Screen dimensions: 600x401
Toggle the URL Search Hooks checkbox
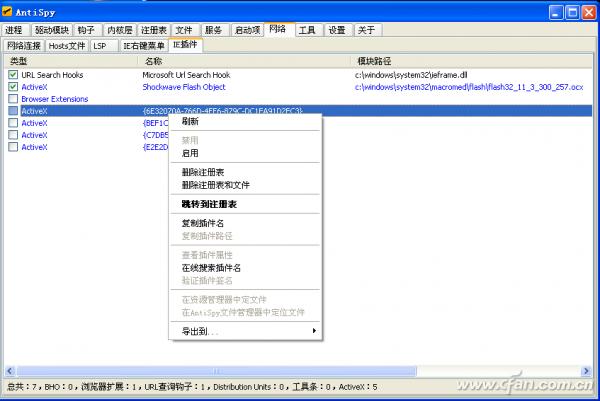pos(13,75)
